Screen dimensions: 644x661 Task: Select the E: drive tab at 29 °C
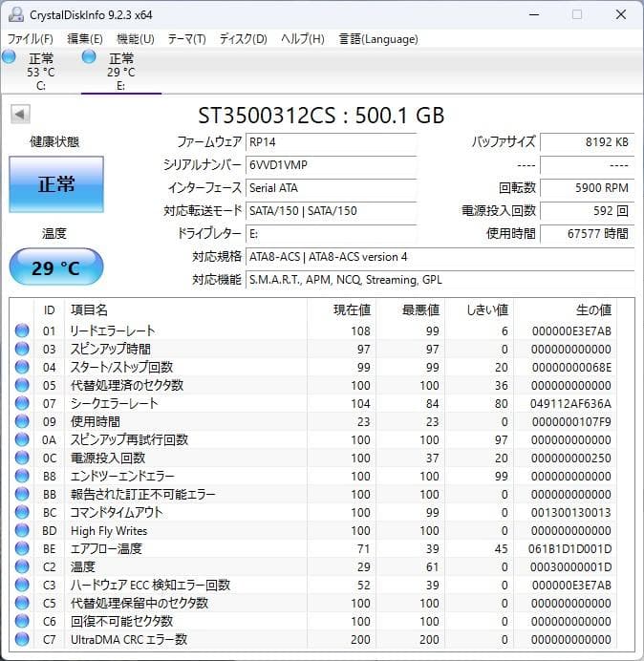(x=121, y=72)
